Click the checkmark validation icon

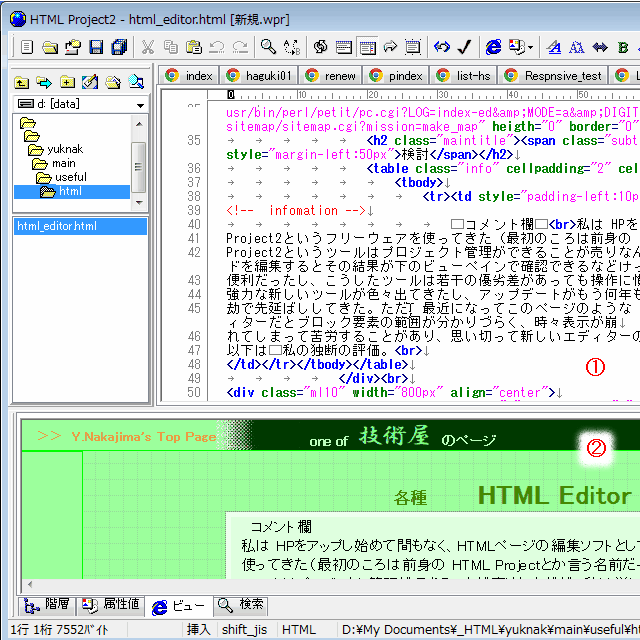465,47
